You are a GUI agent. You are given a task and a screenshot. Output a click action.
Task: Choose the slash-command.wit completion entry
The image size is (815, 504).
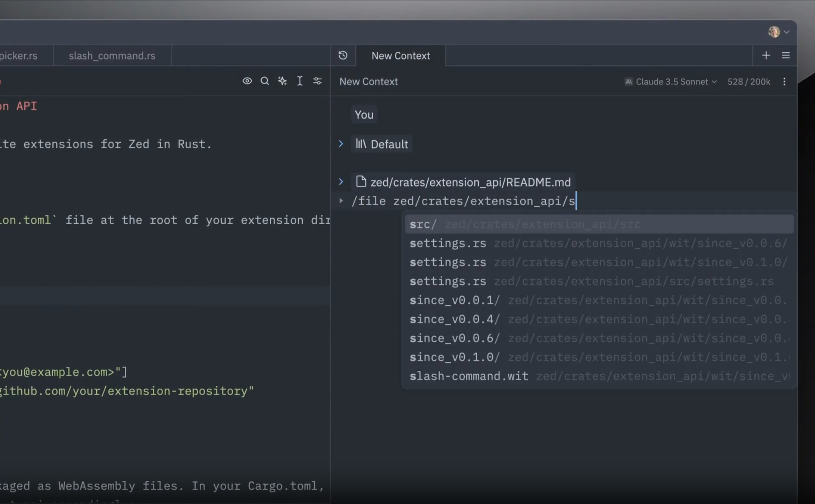(x=469, y=376)
